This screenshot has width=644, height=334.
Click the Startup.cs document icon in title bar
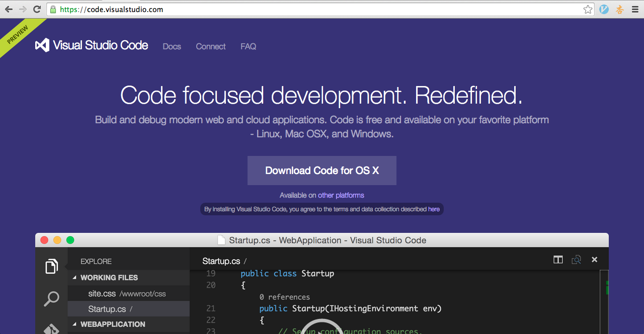[x=221, y=240]
